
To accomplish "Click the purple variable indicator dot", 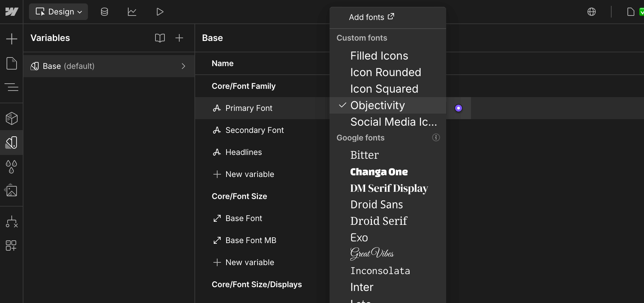I will (458, 108).
